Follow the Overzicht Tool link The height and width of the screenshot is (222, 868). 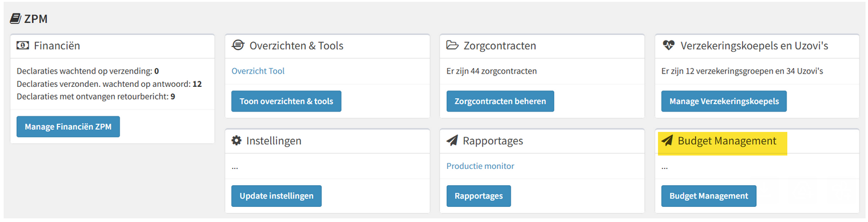pyautogui.click(x=258, y=71)
